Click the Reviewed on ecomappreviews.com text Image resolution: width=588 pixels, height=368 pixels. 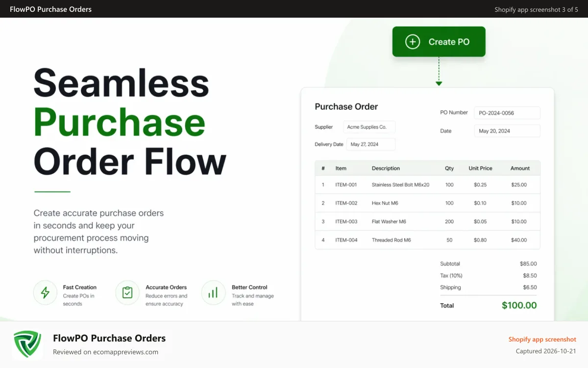click(x=105, y=352)
